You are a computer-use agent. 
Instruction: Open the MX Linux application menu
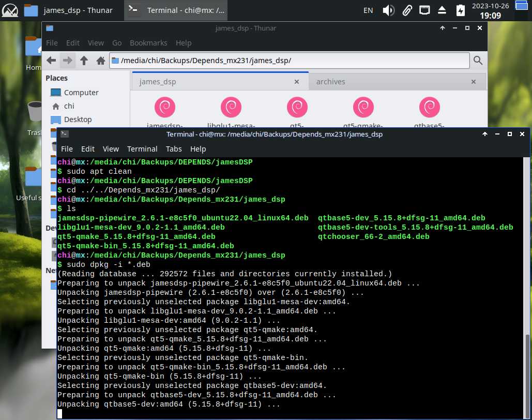(10, 10)
